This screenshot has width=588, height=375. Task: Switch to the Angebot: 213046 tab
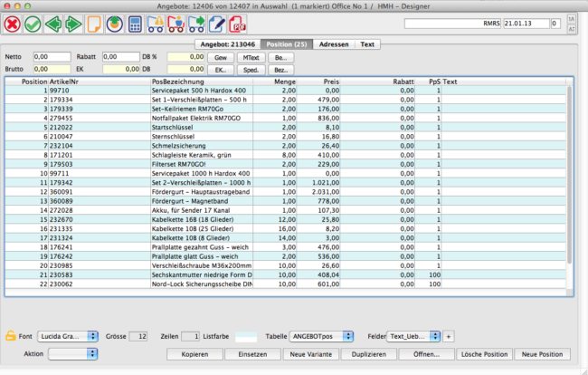click(227, 43)
